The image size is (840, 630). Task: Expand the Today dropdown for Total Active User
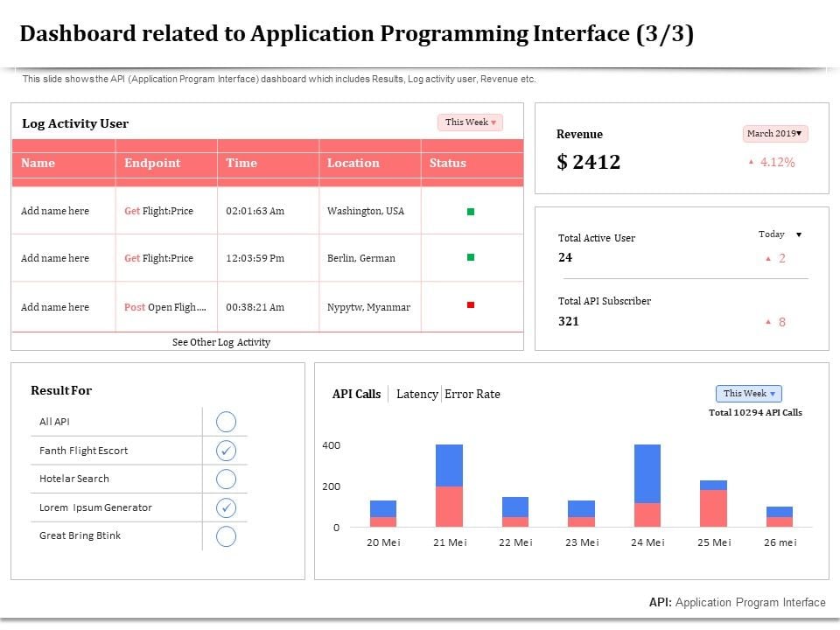pyautogui.click(x=777, y=234)
